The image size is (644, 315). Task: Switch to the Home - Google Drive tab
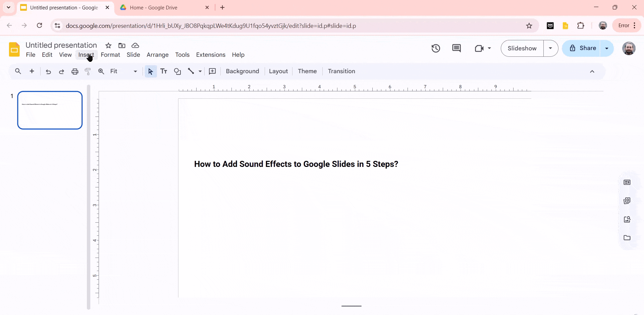[158, 7]
